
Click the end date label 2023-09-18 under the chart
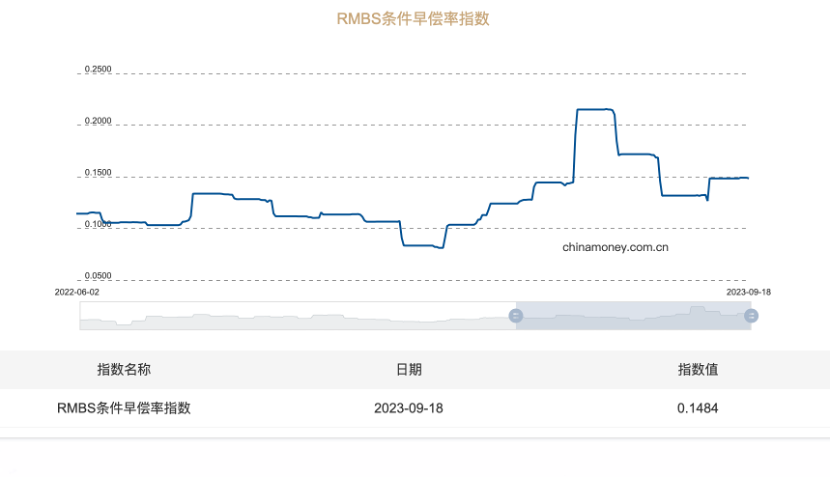(748, 292)
